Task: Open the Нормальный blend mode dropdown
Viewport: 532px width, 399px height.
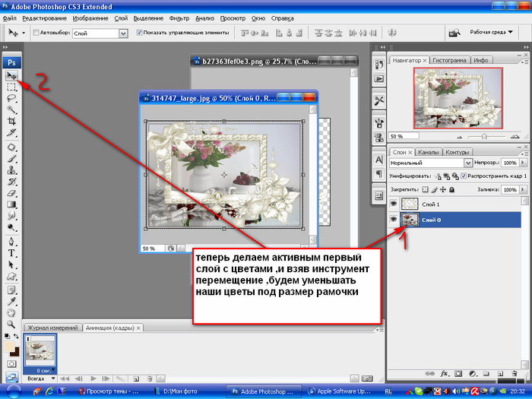Action: pos(468,163)
